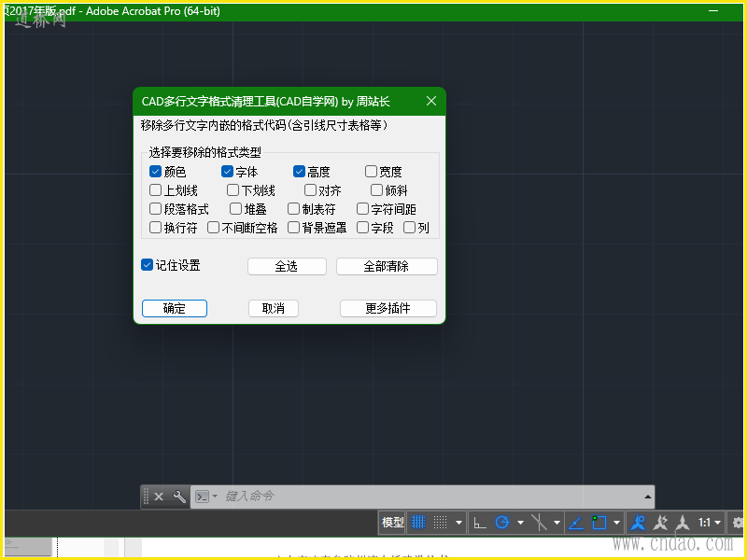Click annotation scale icon beside 1:1
The width and height of the screenshot is (747, 560).
683,523
